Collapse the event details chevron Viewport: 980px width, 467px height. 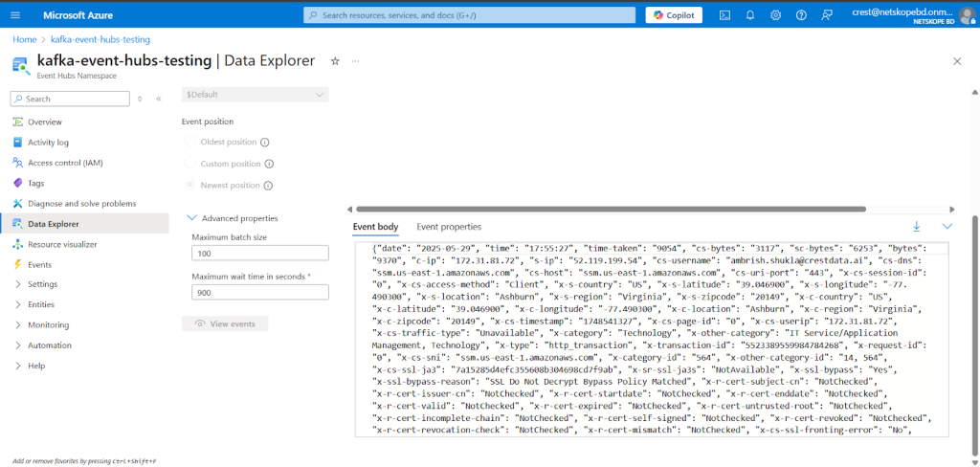[947, 226]
